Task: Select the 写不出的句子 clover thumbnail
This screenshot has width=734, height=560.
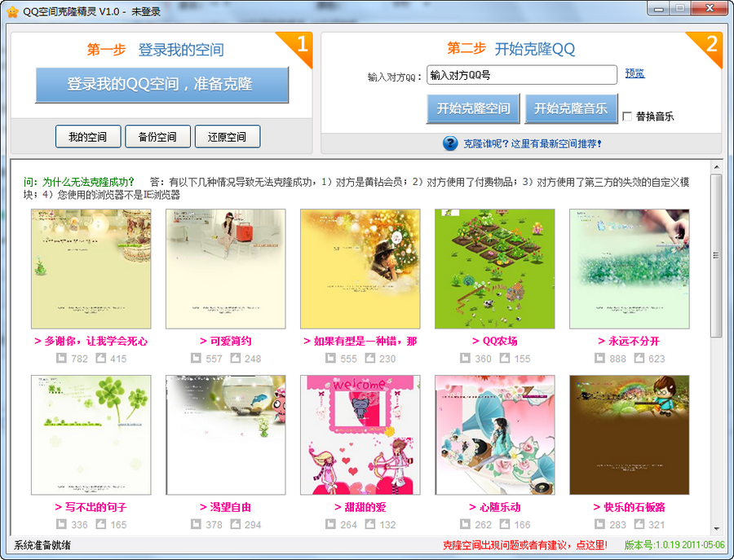Action: (x=91, y=435)
